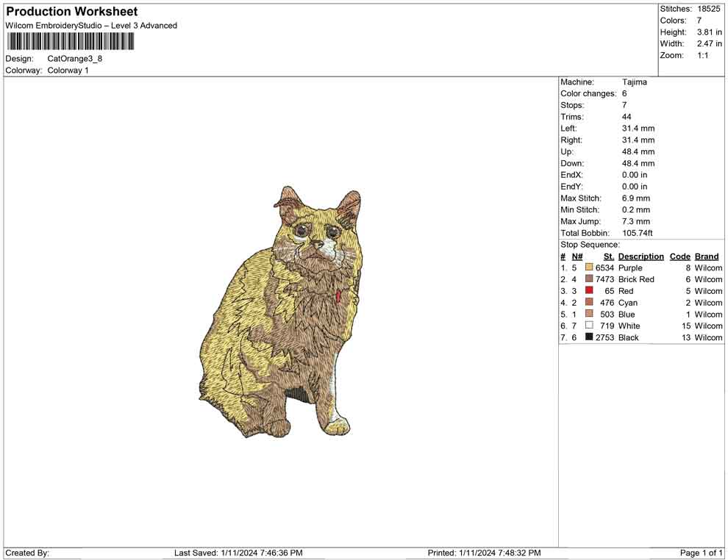Click the Purple thread color swatch
The width and height of the screenshot is (728, 560).
589,268
